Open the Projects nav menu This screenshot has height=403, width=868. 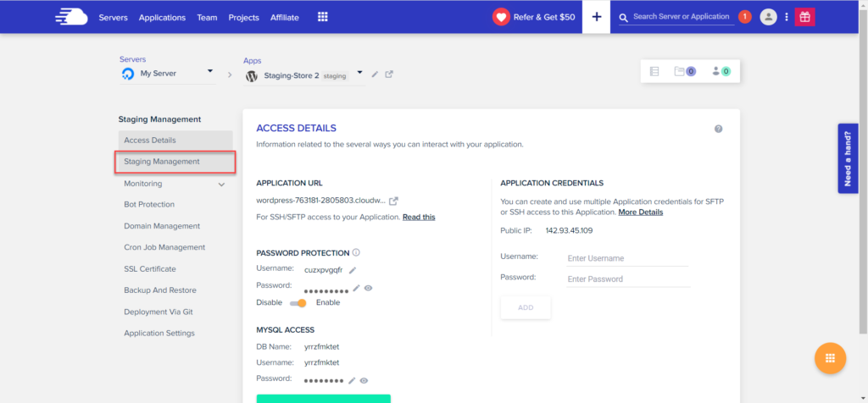pyautogui.click(x=243, y=18)
